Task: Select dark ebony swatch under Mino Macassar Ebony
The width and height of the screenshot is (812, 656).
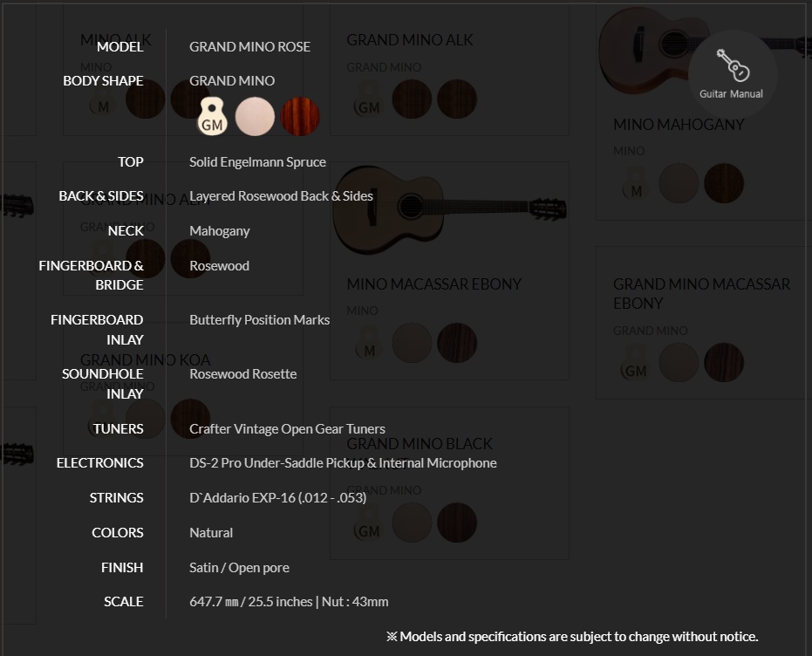Action: [457, 343]
